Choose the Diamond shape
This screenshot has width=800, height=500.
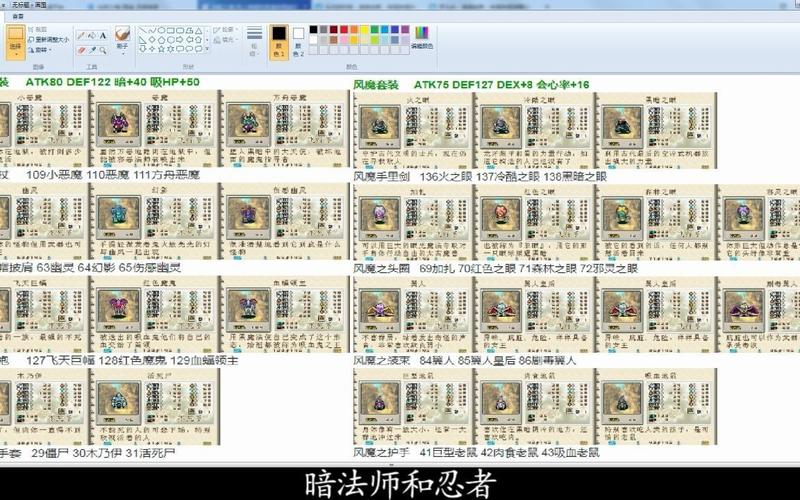point(152,40)
